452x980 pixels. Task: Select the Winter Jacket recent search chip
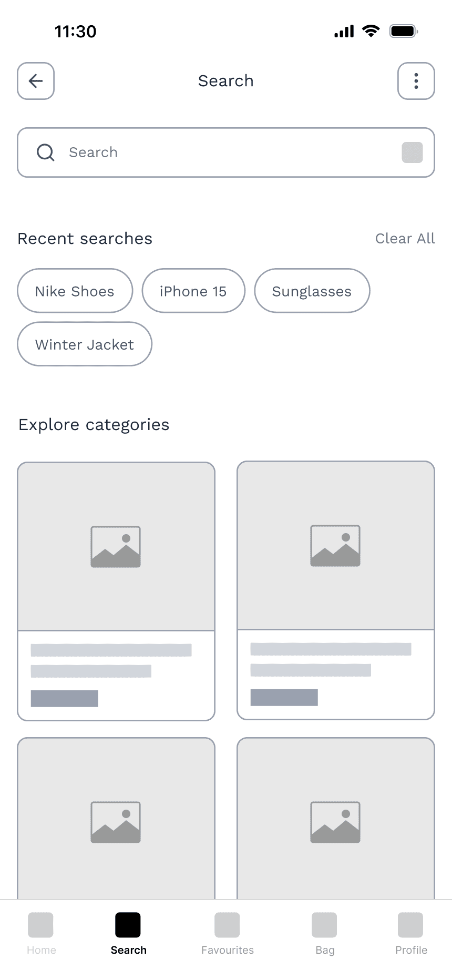click(84, 344)
